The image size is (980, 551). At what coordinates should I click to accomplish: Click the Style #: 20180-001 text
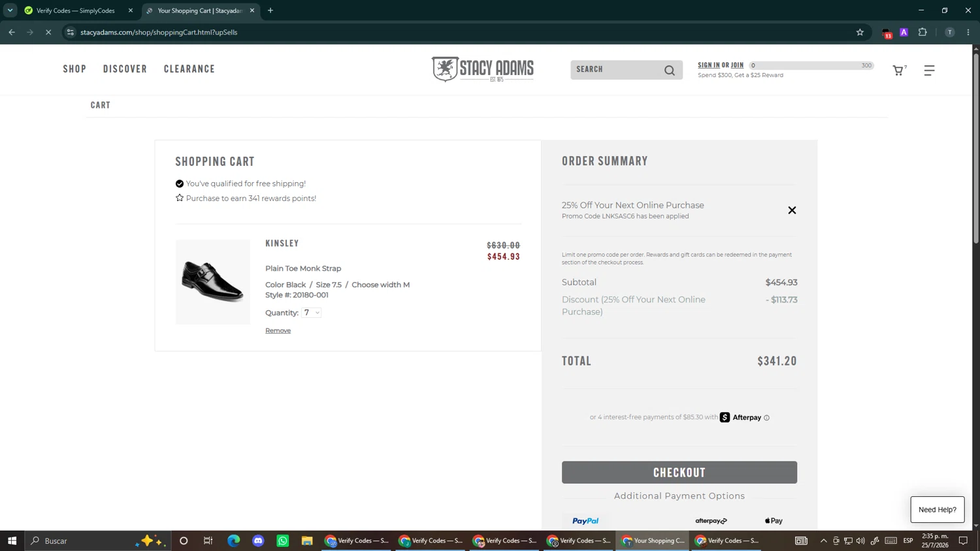tap(297, 295)
